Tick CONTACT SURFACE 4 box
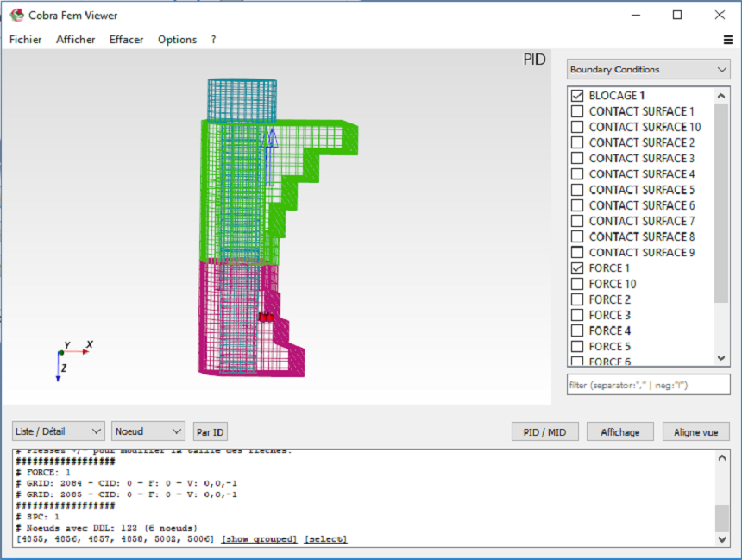742x560 pixels. [x=577, y=173]
